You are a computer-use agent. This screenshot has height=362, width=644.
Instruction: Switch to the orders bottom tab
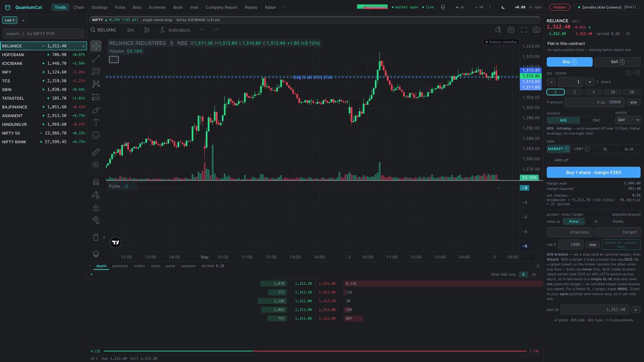point(140,266)
